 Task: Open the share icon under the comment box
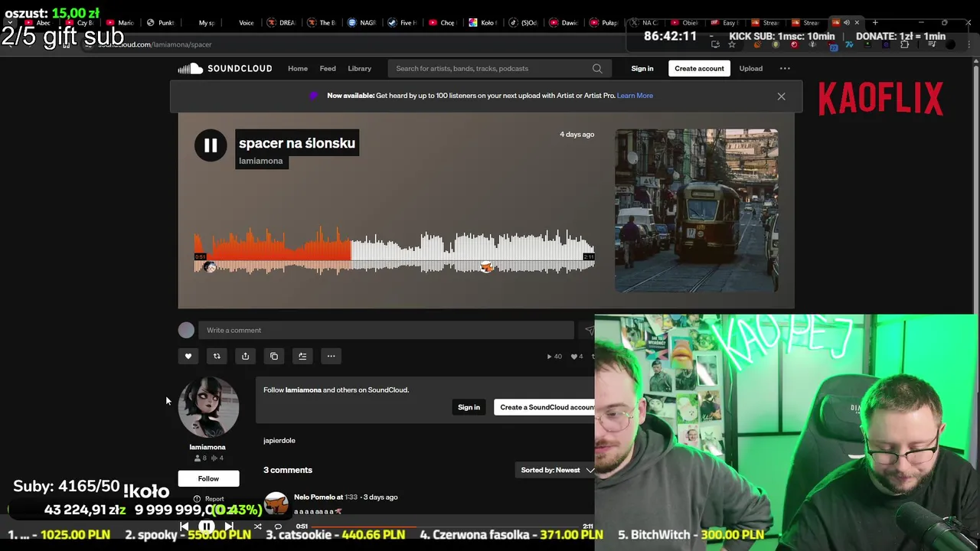tap(245, 356)
